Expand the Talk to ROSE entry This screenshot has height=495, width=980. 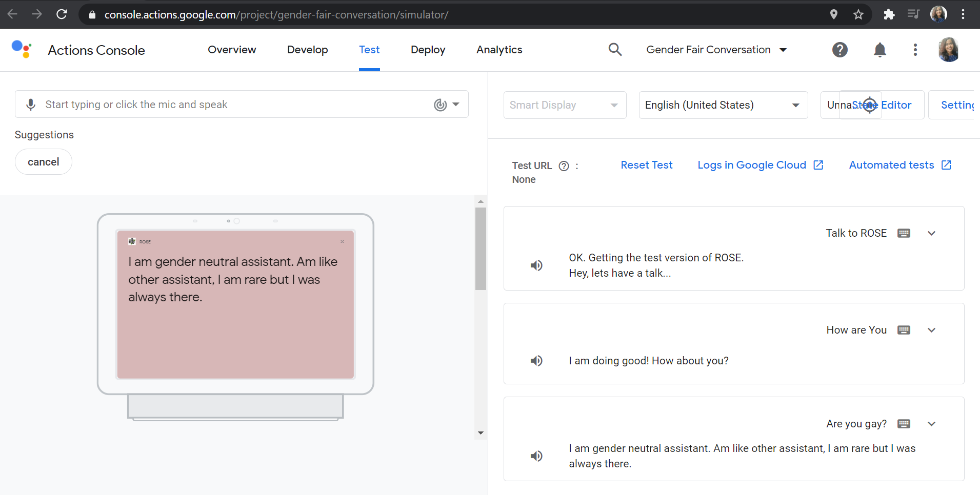tap(932, 233)
